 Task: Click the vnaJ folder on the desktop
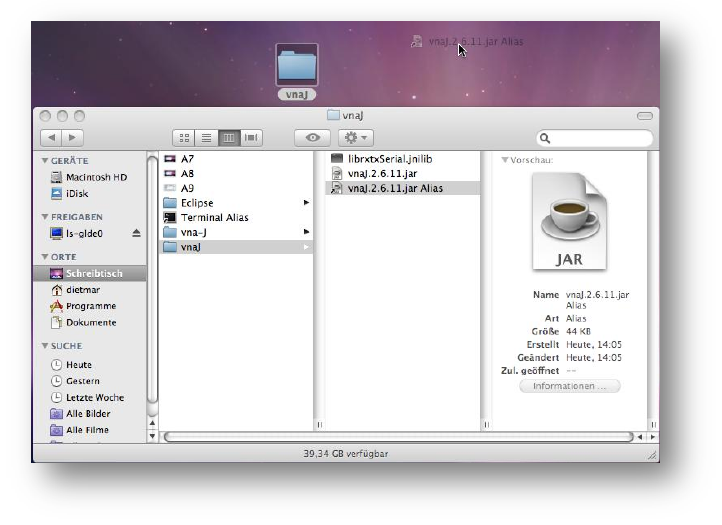pos(297,71)
